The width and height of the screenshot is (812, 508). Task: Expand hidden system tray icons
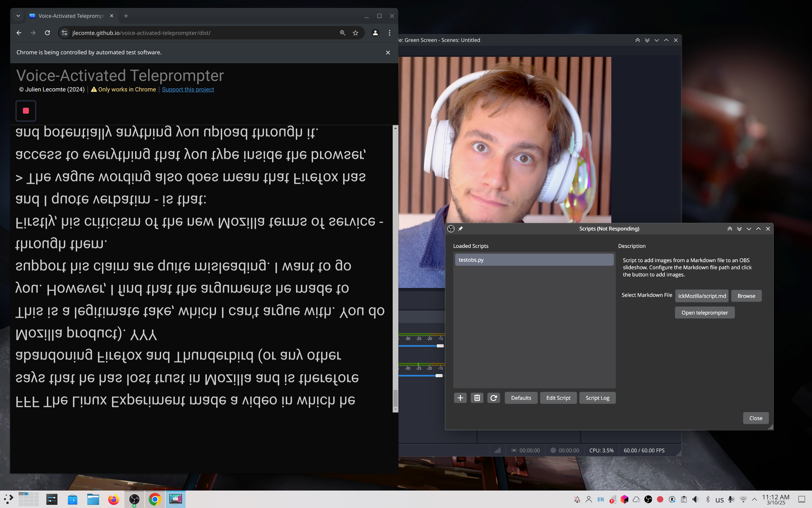754,499
